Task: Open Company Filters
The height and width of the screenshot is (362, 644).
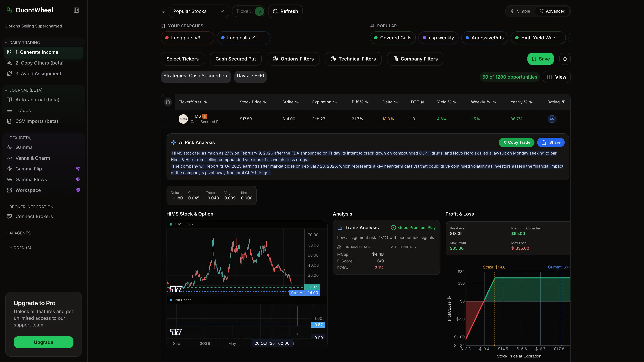Action: pos(415,59)
